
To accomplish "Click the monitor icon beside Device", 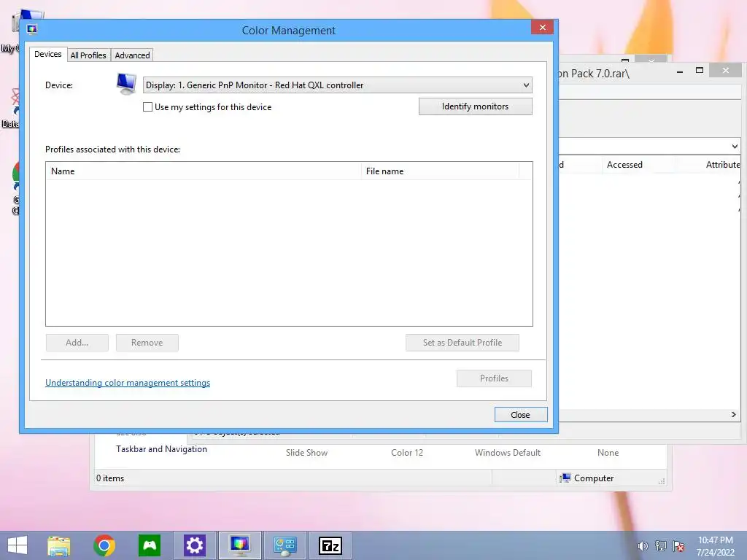I will (x=126, y=85).
